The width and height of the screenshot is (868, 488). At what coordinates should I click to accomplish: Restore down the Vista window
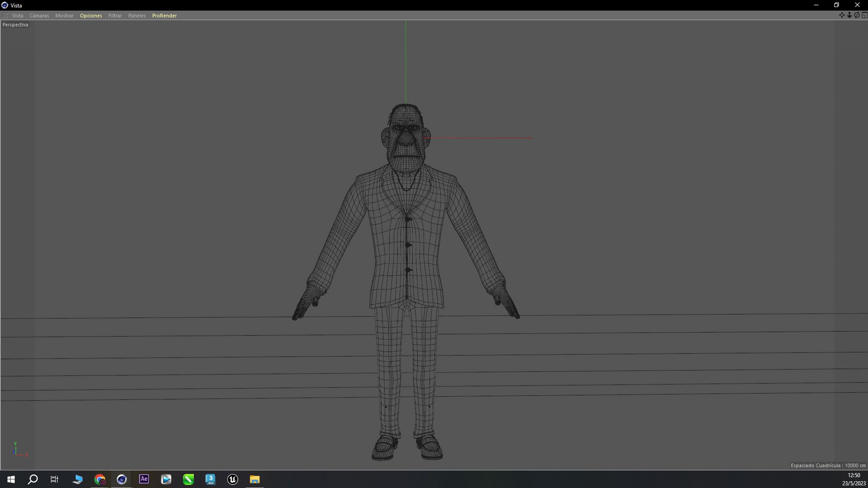(x=836, y=5)
